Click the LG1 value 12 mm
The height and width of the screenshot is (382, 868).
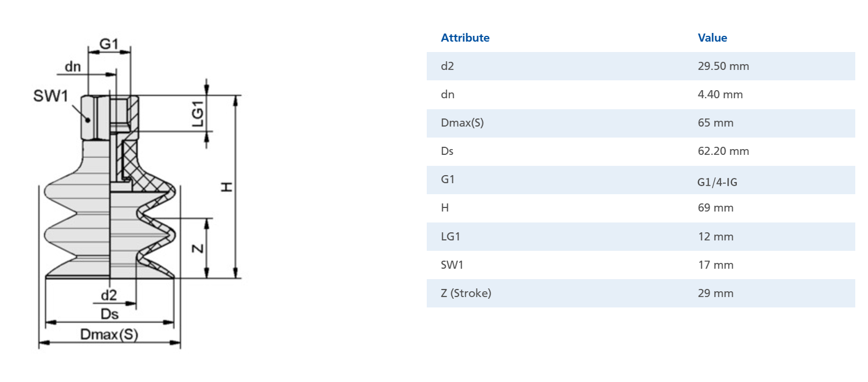(715, 236)
